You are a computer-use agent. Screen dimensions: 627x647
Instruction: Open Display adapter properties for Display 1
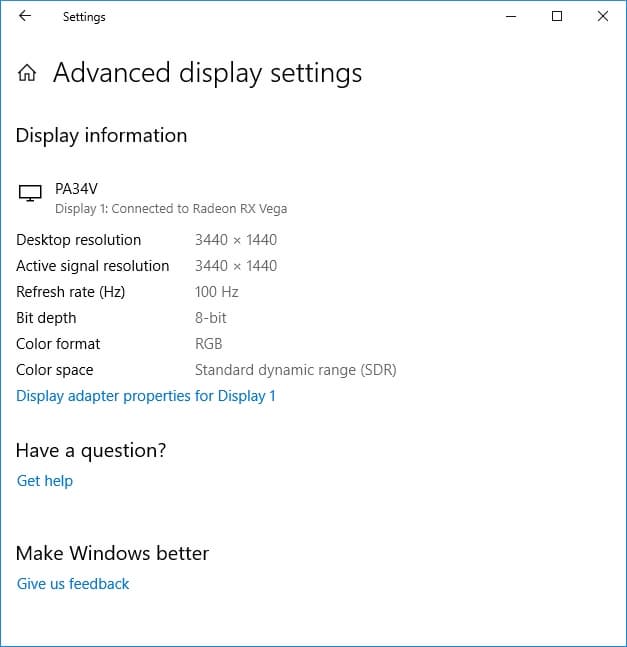pyautogui.click(x=146, y=396)
